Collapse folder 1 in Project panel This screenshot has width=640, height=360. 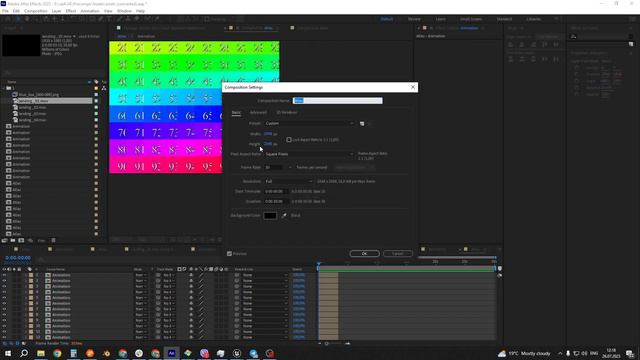4,88
